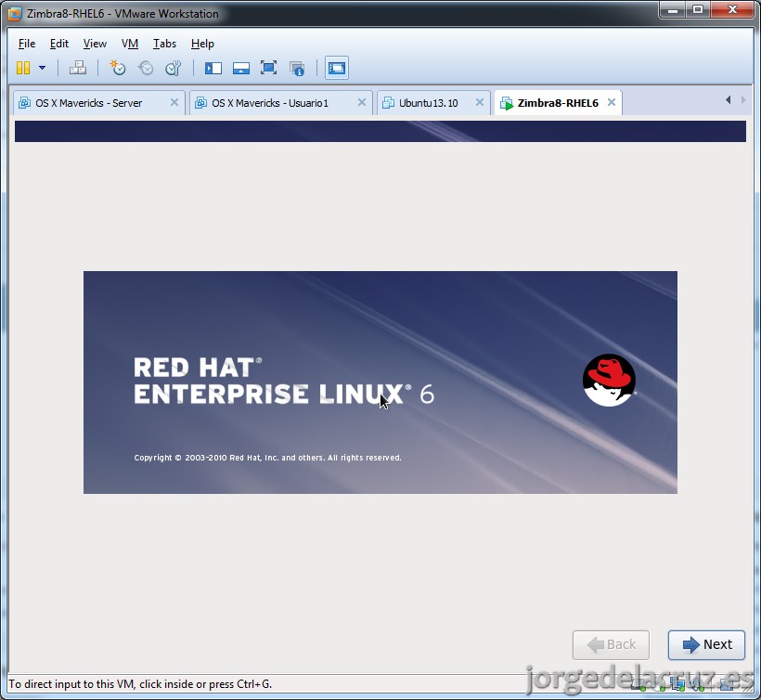
Task: Click the copyright text on splash screen
Action: (x=268, y=458)
